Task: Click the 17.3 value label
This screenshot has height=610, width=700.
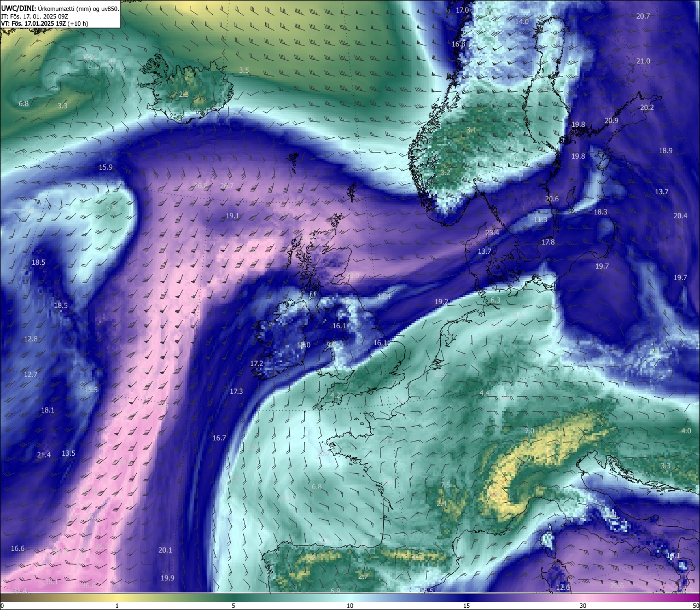Action: click(x=236, y=391)
